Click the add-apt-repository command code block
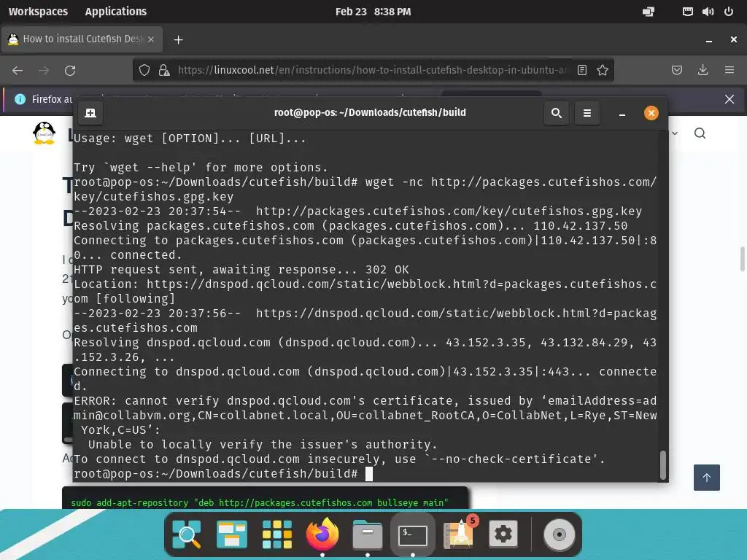 265,498
